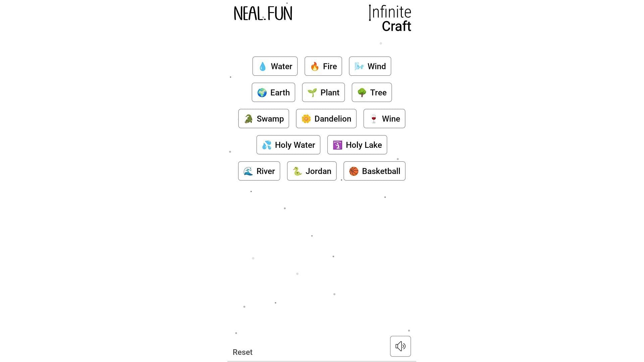The height and width of the screenshot is (362, 644).
Task: Click the Wine element
Action: point(384,118)
